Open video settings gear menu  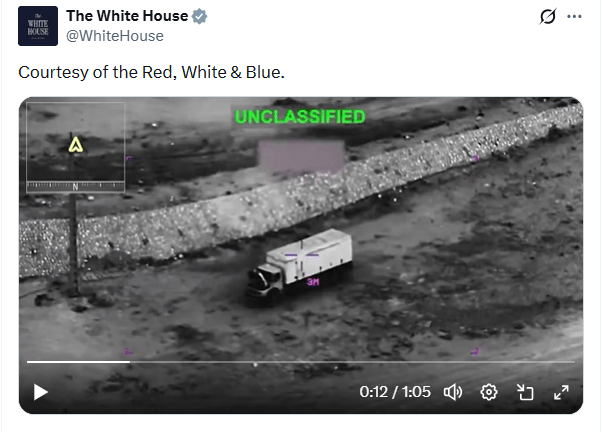pos(489,392)
